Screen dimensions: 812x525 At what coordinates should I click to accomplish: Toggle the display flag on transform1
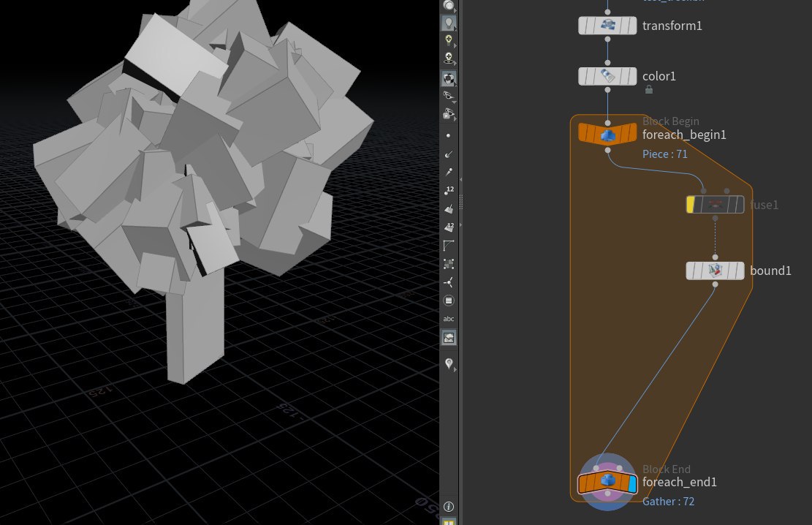point(631,26)
